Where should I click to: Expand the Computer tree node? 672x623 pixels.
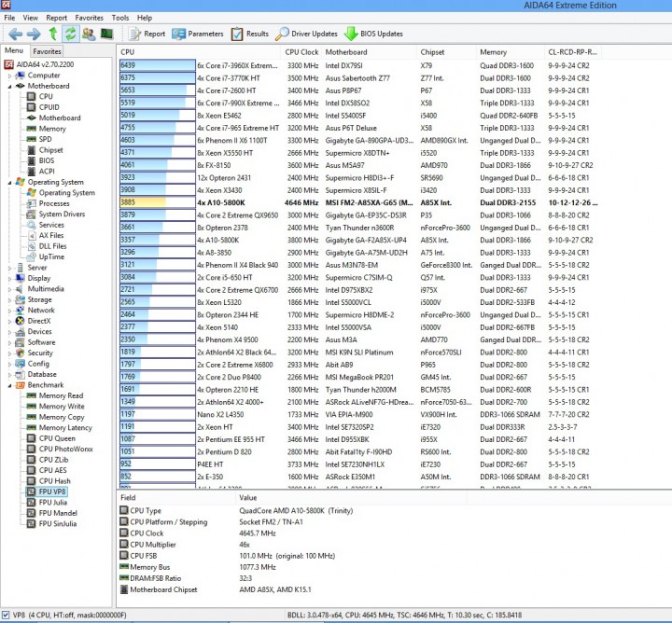click(9, 76)
